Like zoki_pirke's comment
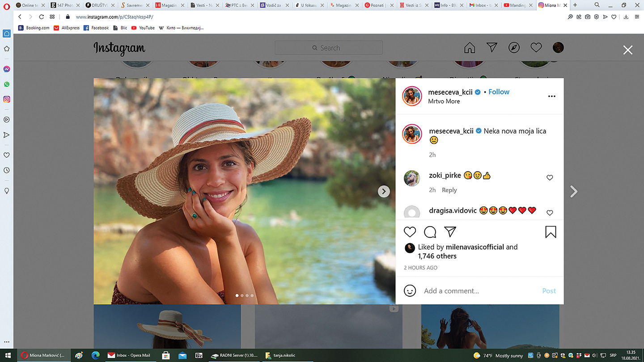 (x=550, y=178)
